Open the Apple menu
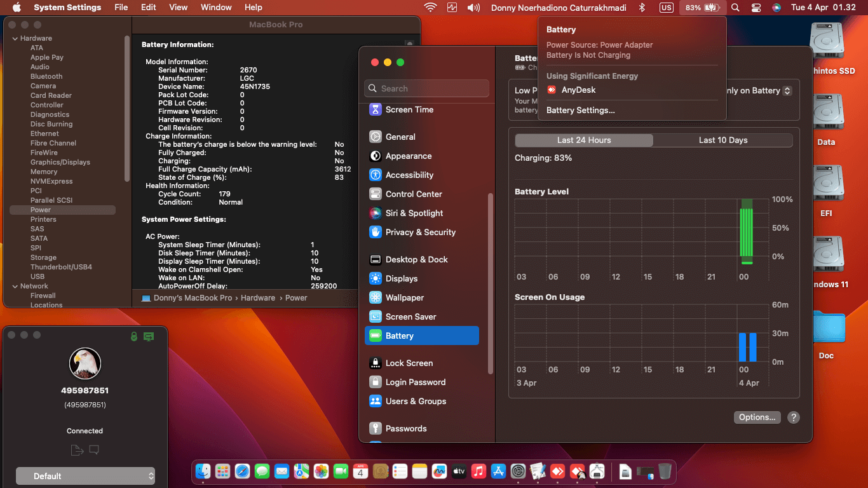This screenshot has width=868, height=488. point(17,8)
